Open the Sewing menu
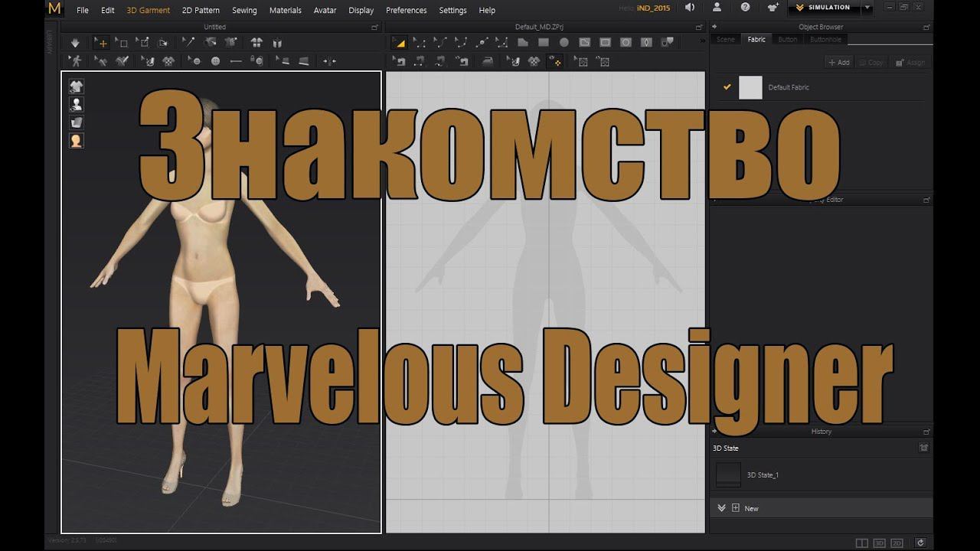Image resolution: width=980 pixels, height=551 pixels. tap(244, 10)
